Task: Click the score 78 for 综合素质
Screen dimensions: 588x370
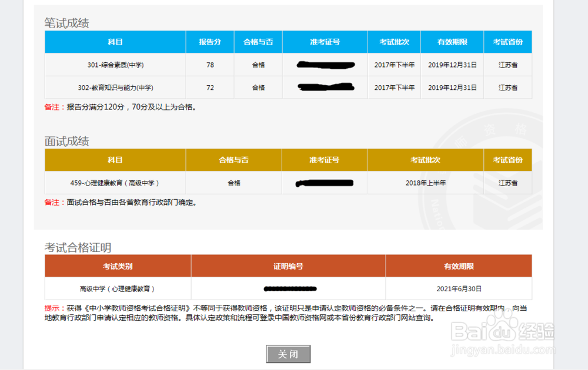Action: tap(210, 65)
